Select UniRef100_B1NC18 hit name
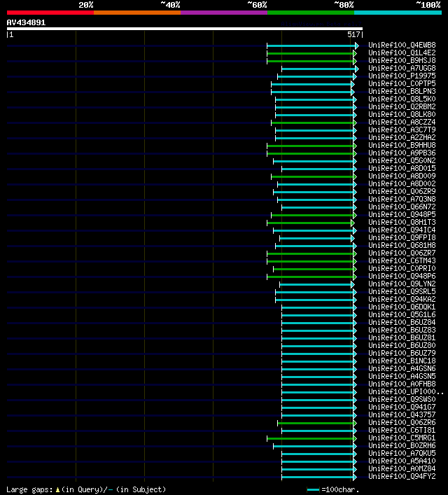This screenshot has width=448, height=495. pos(402,361)
